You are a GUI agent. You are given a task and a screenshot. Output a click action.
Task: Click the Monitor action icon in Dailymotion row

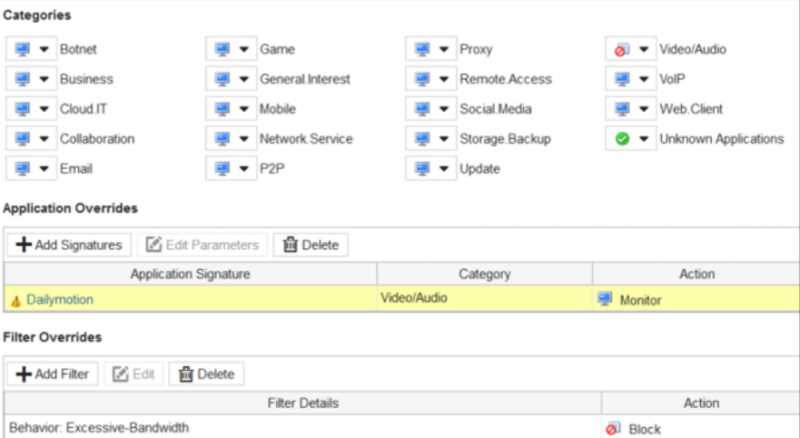[604, 299]
